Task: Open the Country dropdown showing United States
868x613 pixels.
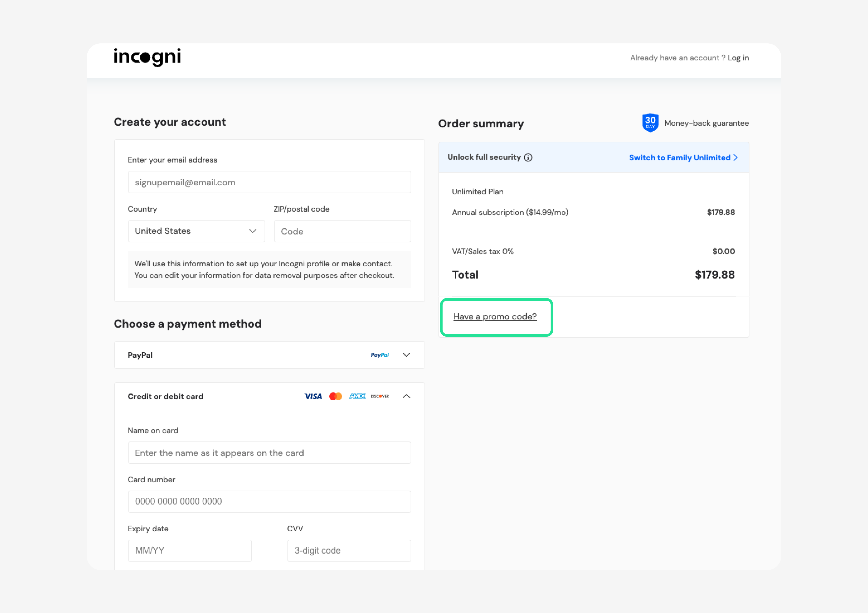Action: (x=196, y=231)
